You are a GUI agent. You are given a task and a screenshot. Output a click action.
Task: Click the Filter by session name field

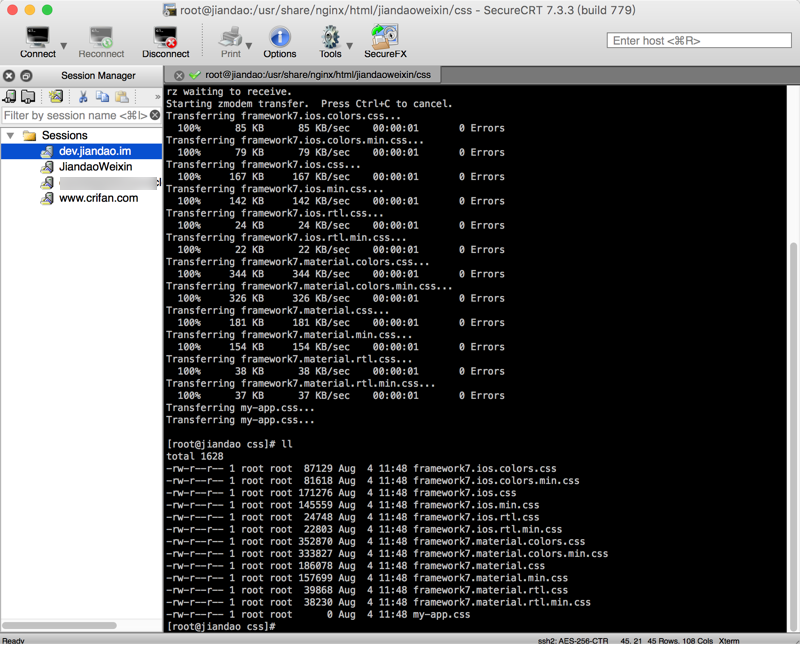[76, 116]
